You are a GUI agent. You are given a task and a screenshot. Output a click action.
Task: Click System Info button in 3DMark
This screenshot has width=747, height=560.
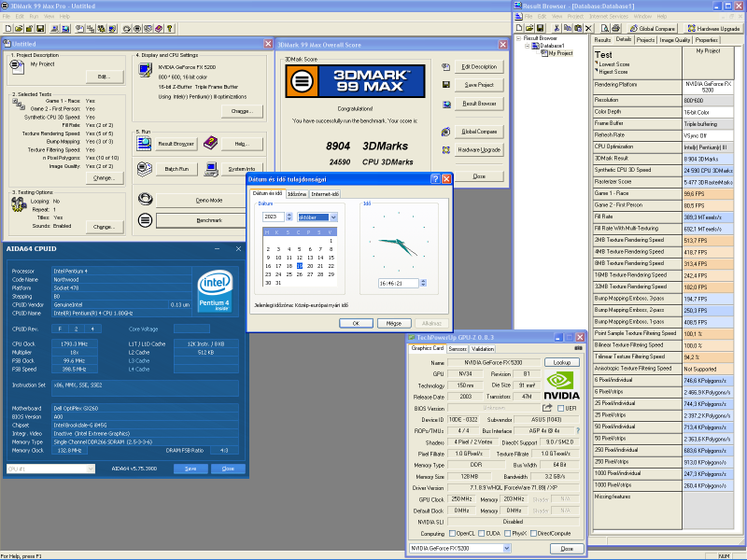[242, 169]
